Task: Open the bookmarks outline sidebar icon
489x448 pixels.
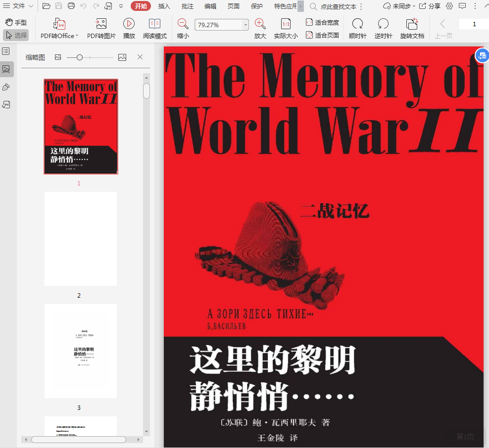Action: coord(6,51)
